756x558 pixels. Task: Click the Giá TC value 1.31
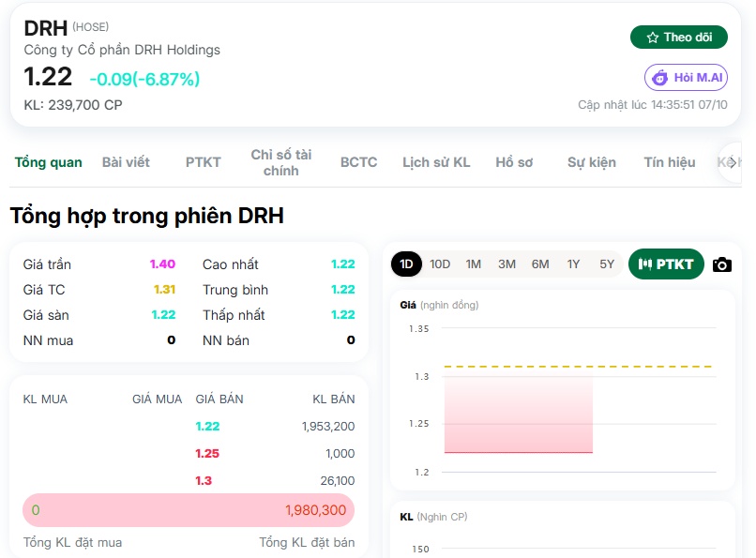(x=164, y=290)
